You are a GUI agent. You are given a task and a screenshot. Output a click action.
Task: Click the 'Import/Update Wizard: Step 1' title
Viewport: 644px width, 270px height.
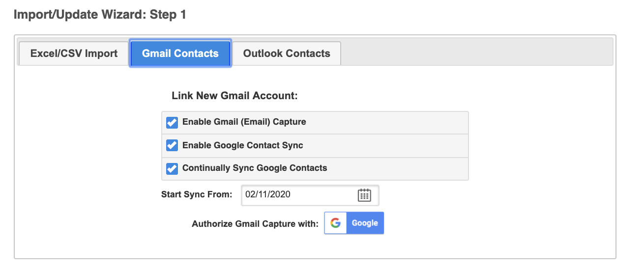[100, 15]
